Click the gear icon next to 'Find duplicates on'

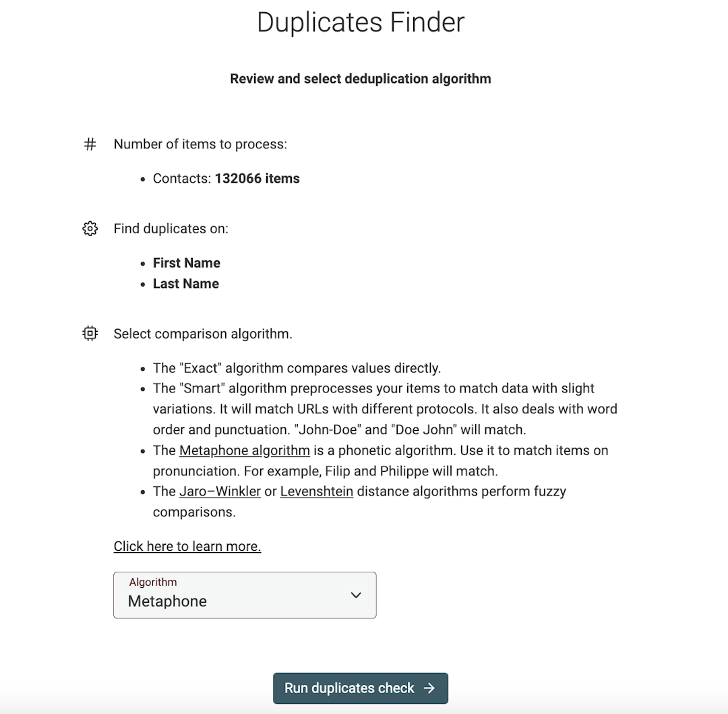click(90, 229)
